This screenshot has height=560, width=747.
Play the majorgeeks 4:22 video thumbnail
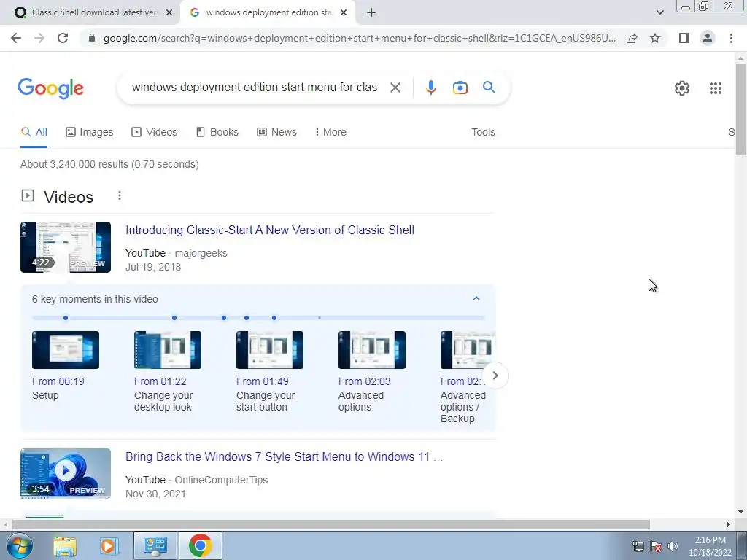point(66,247)
